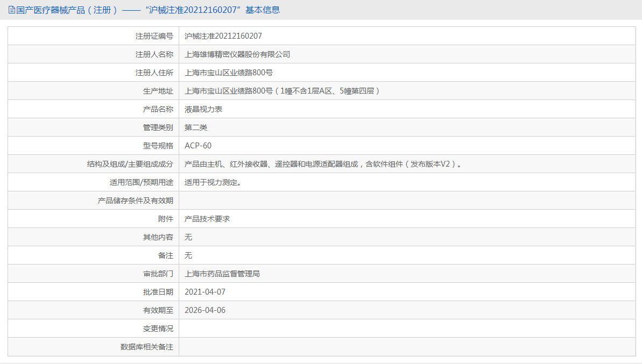Select production address with 1幢不含1层A区

(282, 91)
